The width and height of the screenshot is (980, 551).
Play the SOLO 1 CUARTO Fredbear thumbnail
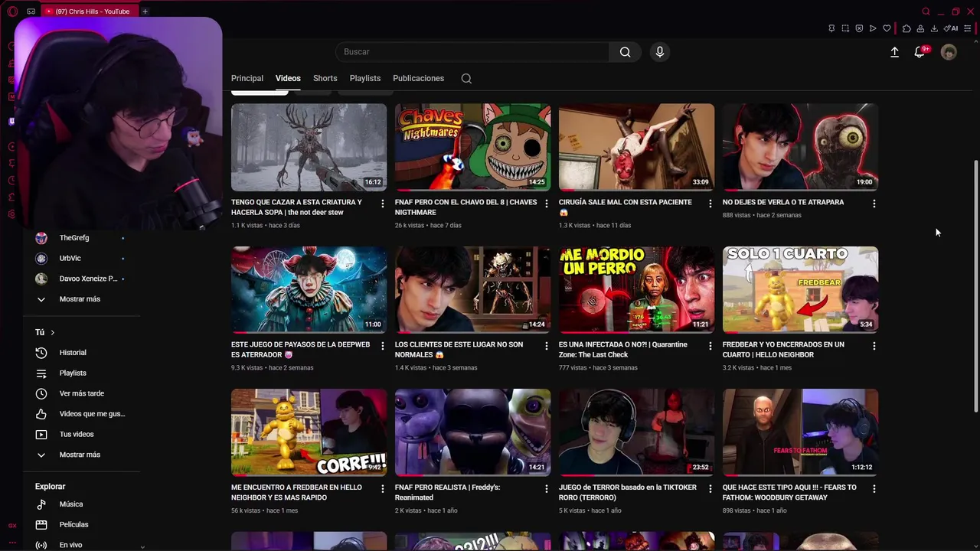tap(800, 289)
